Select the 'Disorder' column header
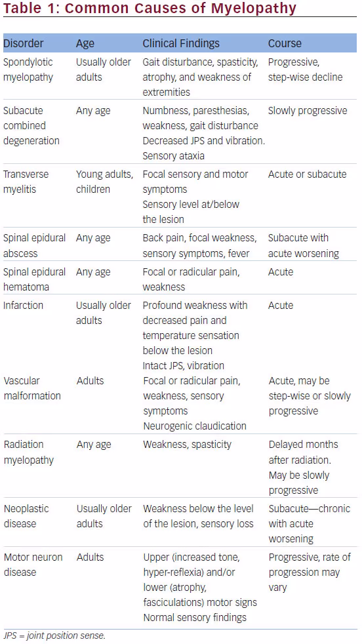 (23, 43)
